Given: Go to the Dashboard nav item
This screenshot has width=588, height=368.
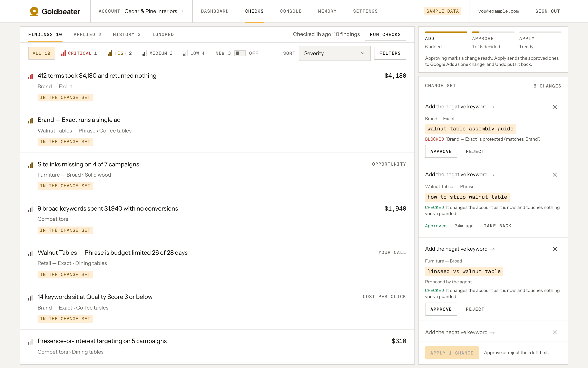Looking at the screenshot, I should coord(215,11).
